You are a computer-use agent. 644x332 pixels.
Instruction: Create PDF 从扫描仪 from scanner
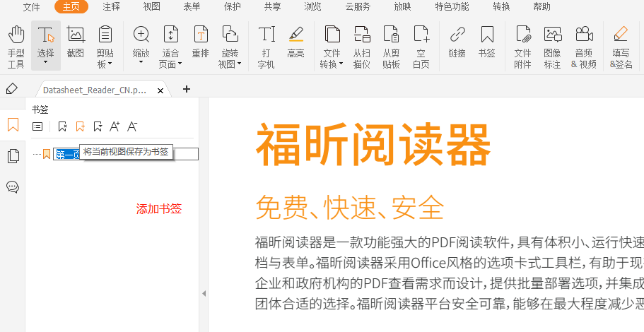pos(362,46)
